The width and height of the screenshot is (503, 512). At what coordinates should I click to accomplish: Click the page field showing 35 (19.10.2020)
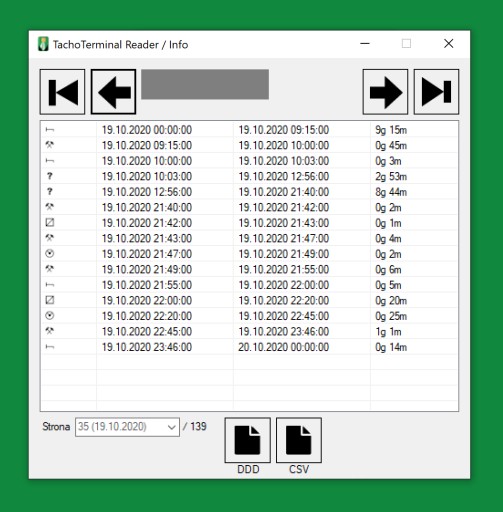127,427
